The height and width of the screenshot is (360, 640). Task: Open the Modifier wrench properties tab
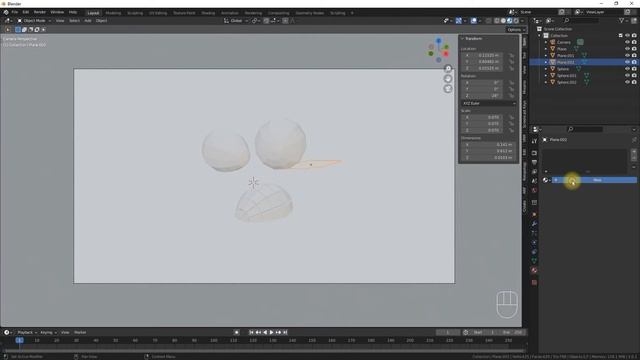534,224
